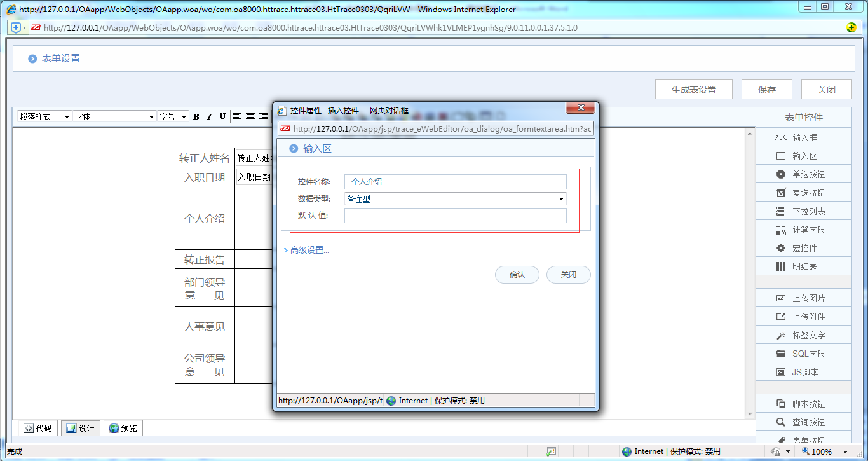Open the 段落样式 paragraph style dropdown
Image resolution: width=868 pixels, height=461 pixels.
(x=44, y=117)
